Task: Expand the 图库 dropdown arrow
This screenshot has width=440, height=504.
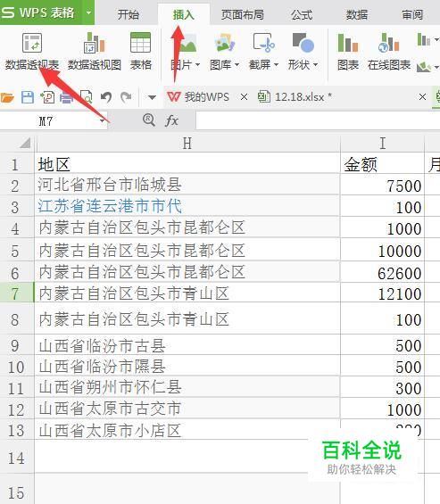Action: [x=237, y=65]
